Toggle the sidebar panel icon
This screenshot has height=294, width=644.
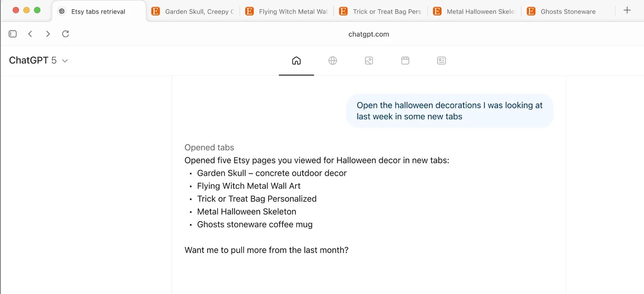pyautogui.click(x=13, y=34)
